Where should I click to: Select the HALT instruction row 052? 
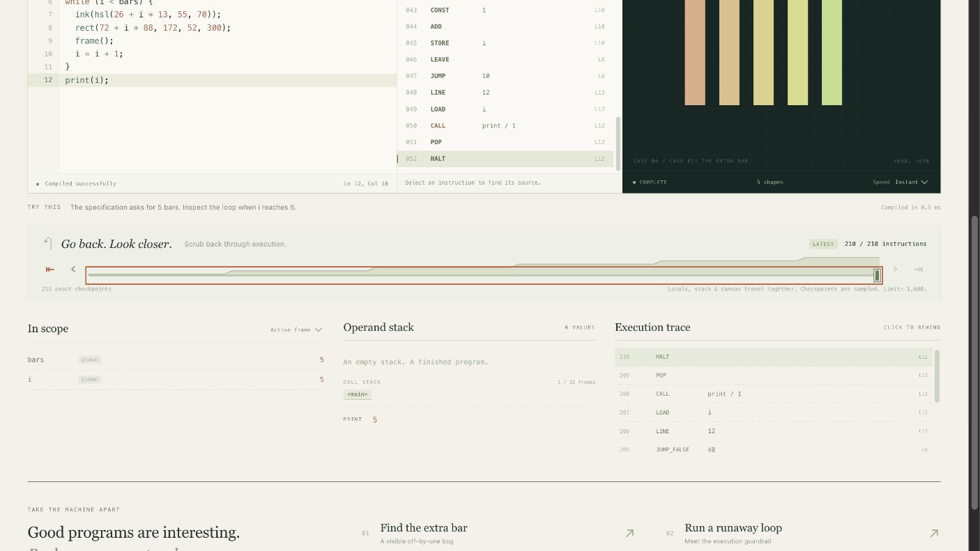(505, 159)
